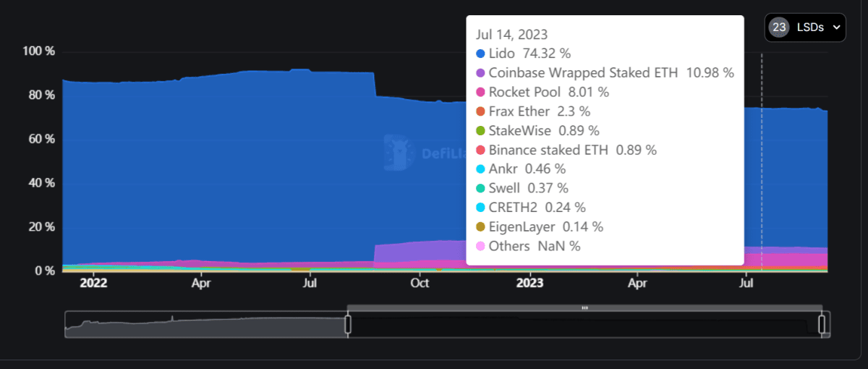Screen dimensions: 868x369
Task: Click the Binance staked ETH red dot
Action: click(480, 150)
